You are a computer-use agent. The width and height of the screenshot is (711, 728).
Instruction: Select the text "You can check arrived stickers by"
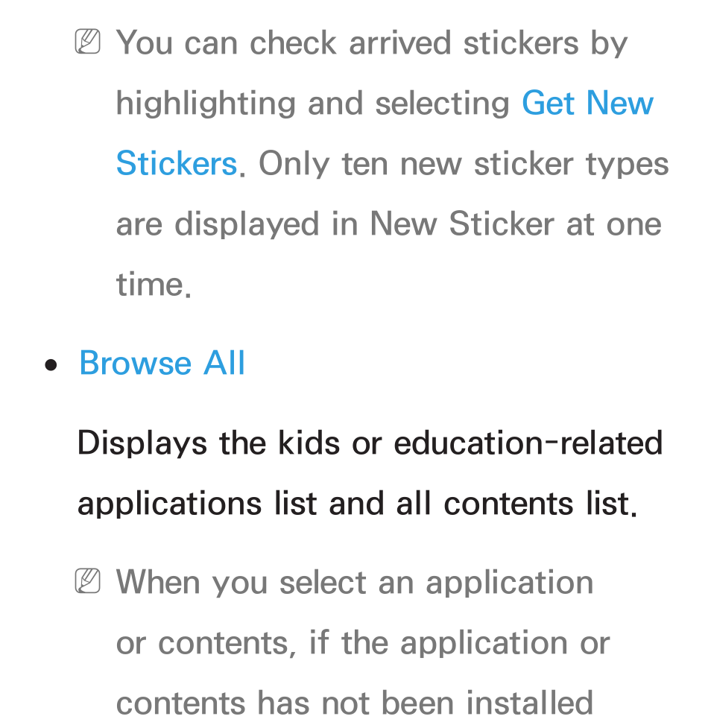click(371, 44)
